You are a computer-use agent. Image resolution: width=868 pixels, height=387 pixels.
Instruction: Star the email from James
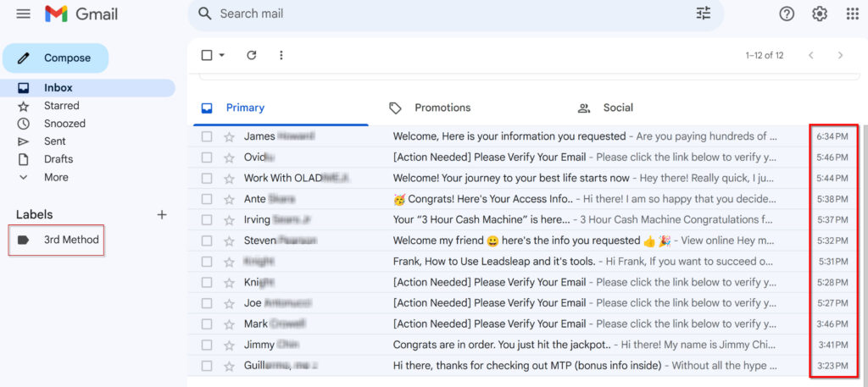coord(229,136)
